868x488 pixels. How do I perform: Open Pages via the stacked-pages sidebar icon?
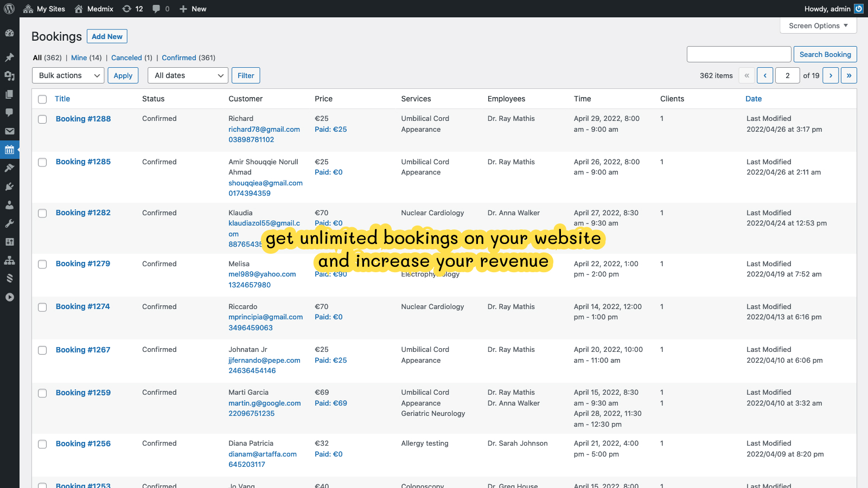point(9,94)
